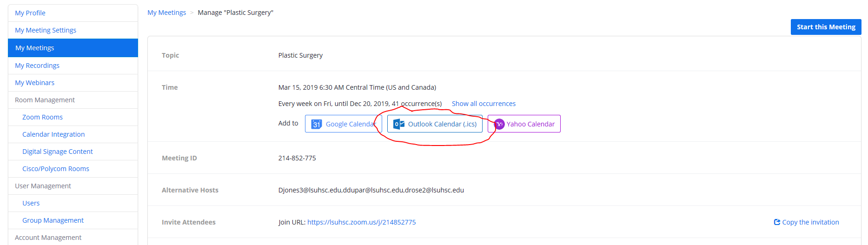This screenshot has width=868, height=245.
Task: Click the Outlook Calendar icon
Action: tap(398, 124)
